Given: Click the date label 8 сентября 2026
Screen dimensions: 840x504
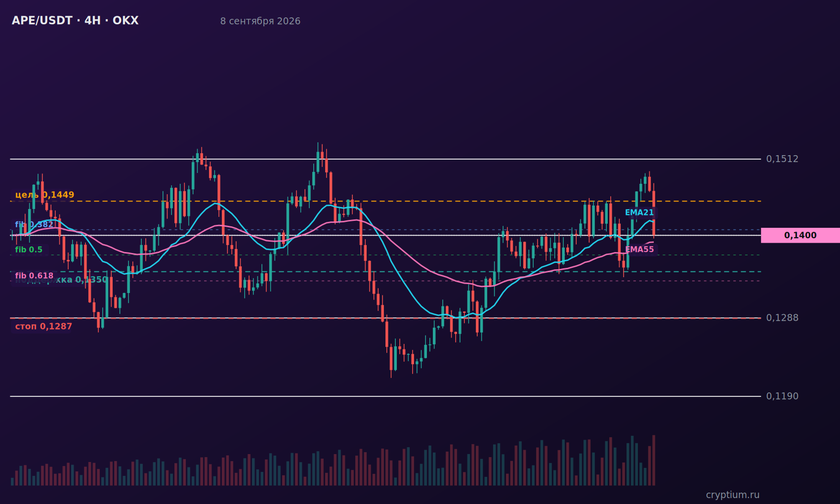Looking at the screenshot, I should point(260,21).
